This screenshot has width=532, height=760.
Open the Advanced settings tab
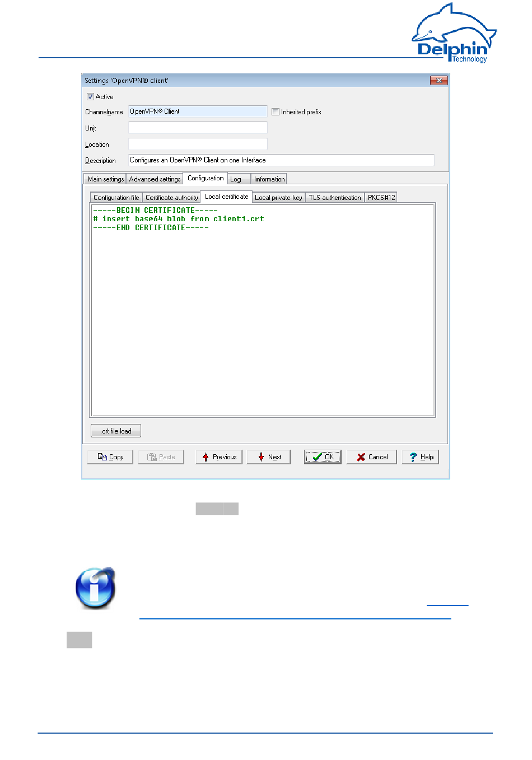155,179
